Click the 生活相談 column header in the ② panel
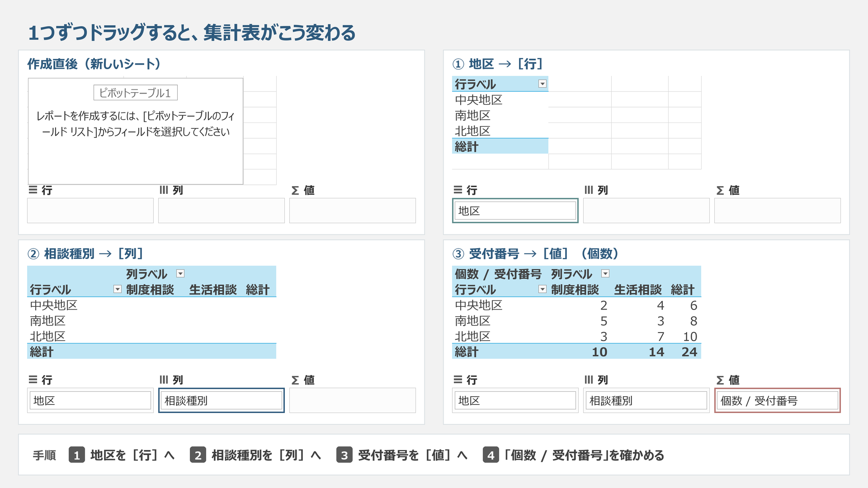 [x=213, y=290]
